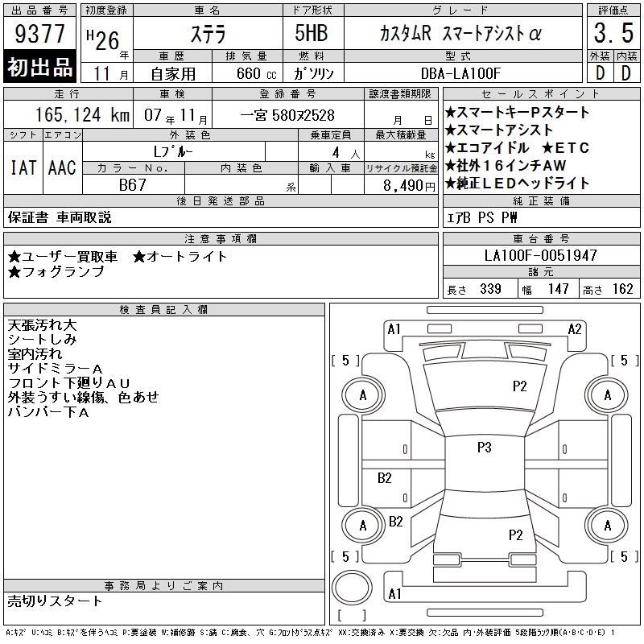The height and width of the screenshot is (644, 644).
Task: Click the door type 5HB
Action: [x=312, y=33]
